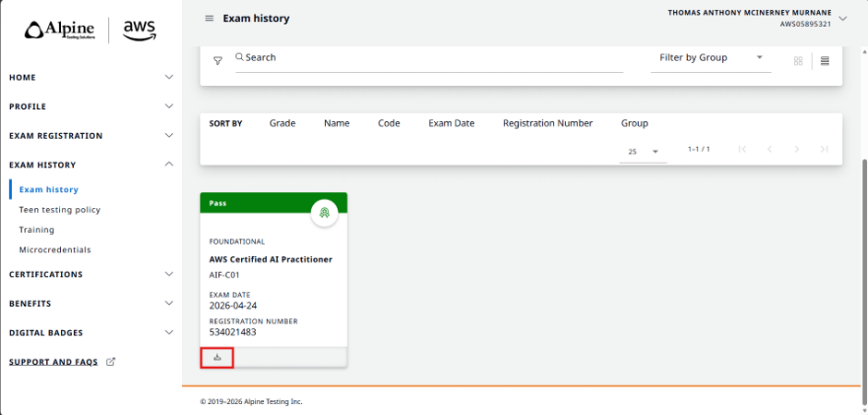Click registration number 534021483

(233, 332)
